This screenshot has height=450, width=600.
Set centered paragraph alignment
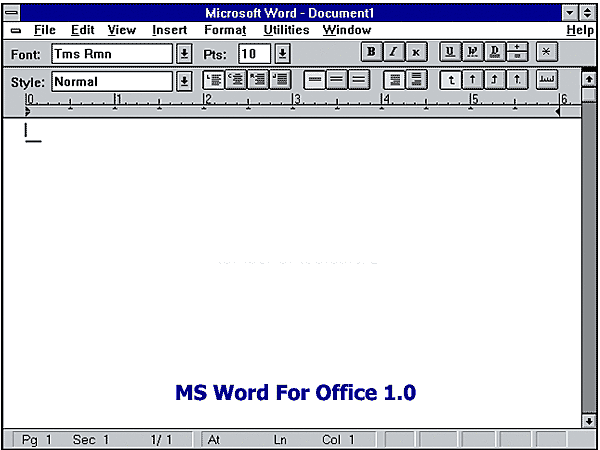point(236,80)
